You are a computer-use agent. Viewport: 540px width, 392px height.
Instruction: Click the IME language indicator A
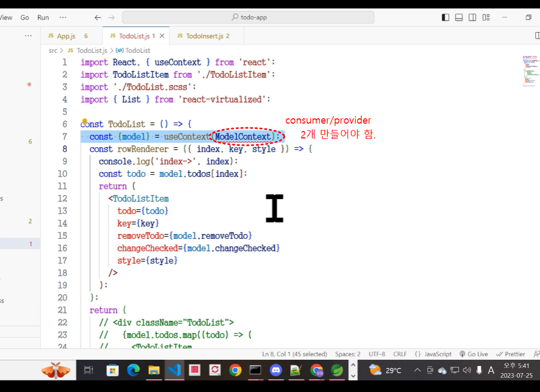491,370
